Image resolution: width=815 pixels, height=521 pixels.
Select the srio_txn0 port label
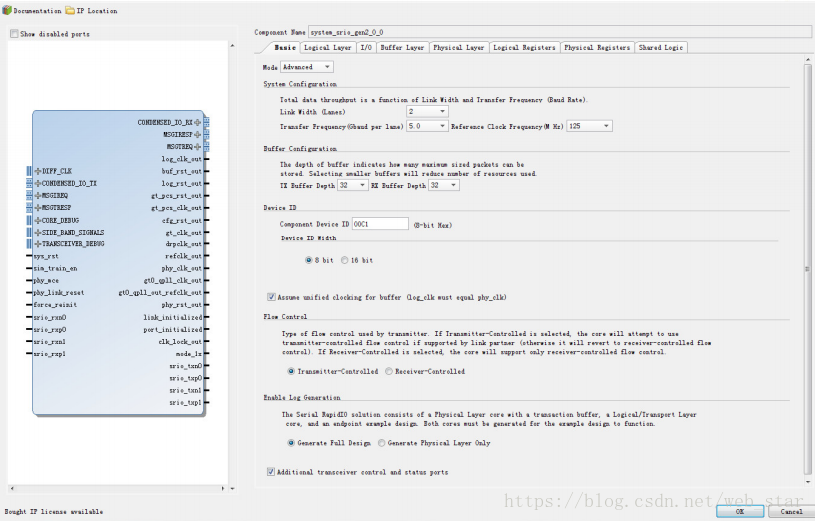(x=186, y=366)
